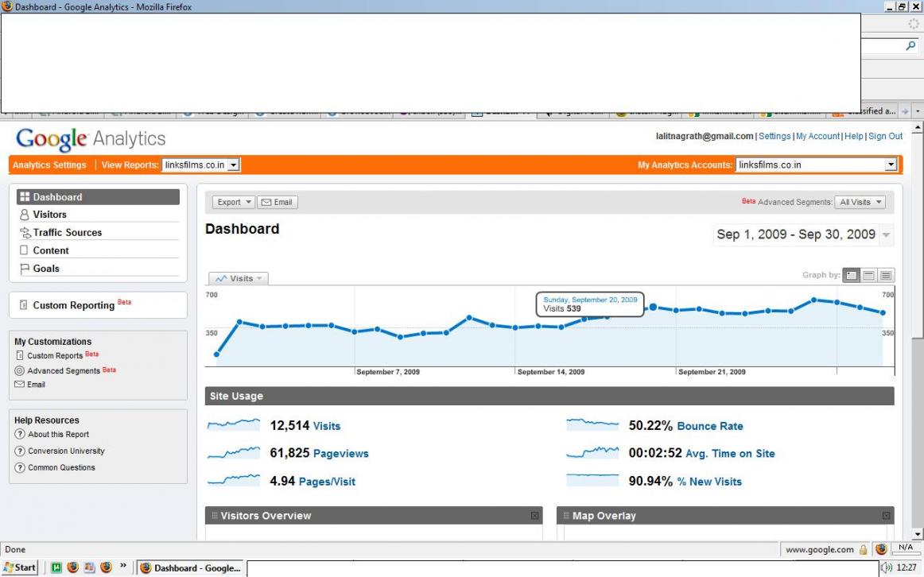Click the green quick launch icon

(x=56, y=567)
